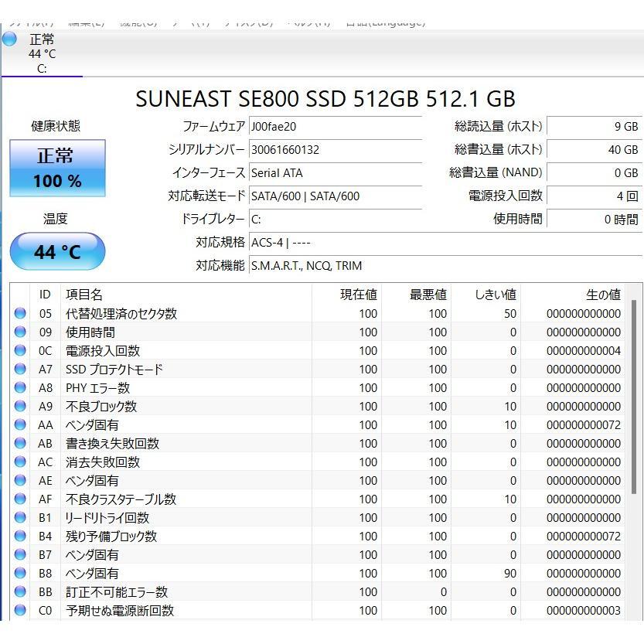Screen dimensions: 644x644
Task: Click the serial number field 30061660132
Action: tap(336, 149)
